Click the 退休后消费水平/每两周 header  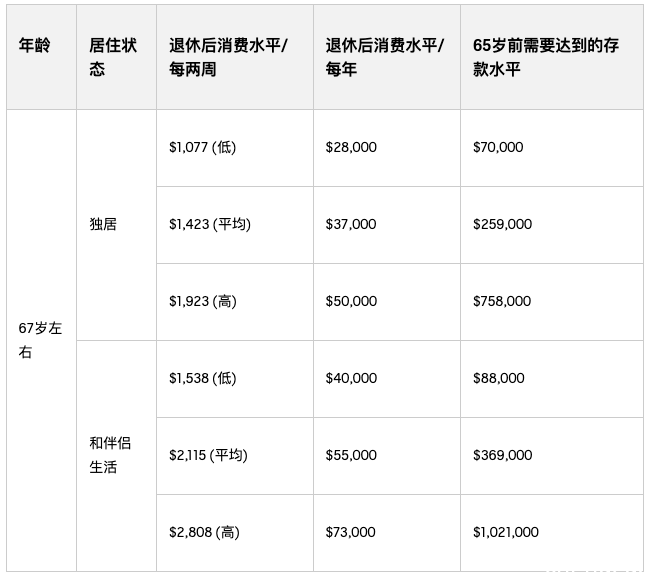coord(235,57)
